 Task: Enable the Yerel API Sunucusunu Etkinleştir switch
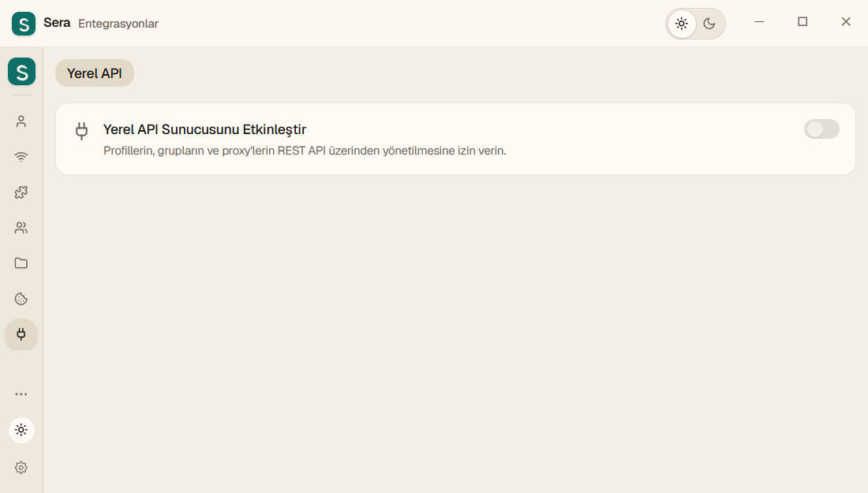click(821, 129)
